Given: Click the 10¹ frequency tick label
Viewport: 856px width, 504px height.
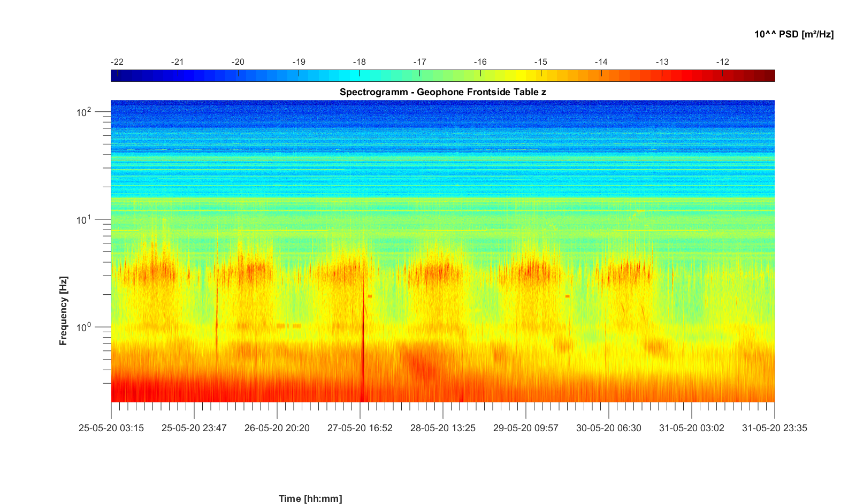Looking at the screenshot, I should click(x=83, y=220).
